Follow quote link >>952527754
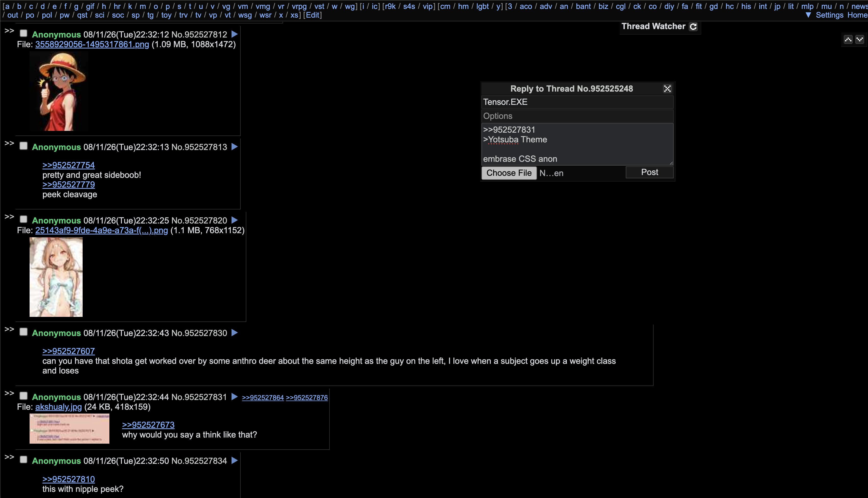Image resolution: width=868 pixels, height=498 pixels. [x=68, y=165]
